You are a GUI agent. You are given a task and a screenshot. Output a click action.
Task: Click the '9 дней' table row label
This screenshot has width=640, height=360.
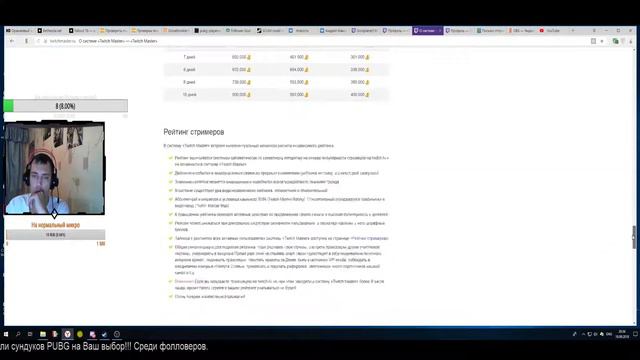(x=189, y=82)
